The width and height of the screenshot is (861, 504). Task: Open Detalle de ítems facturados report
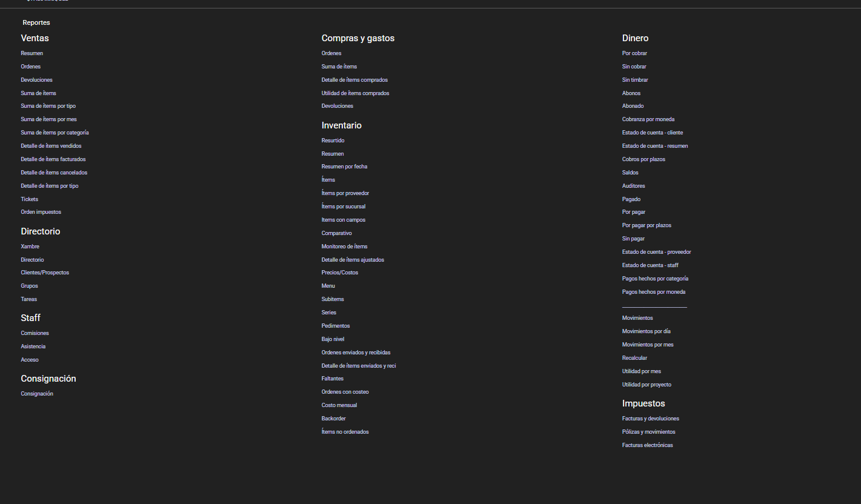(x=53, y=159)
